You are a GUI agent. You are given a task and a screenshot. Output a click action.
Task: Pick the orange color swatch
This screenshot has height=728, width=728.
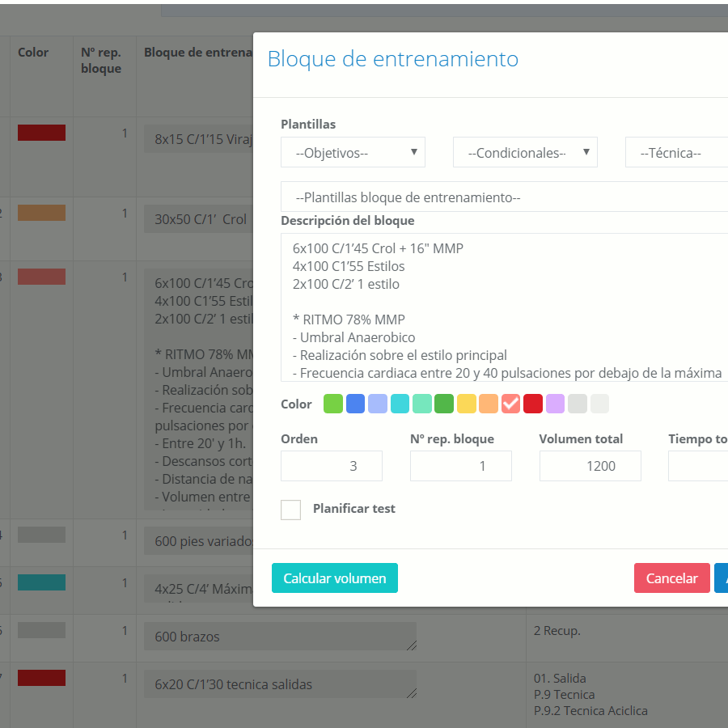point(489,404)
